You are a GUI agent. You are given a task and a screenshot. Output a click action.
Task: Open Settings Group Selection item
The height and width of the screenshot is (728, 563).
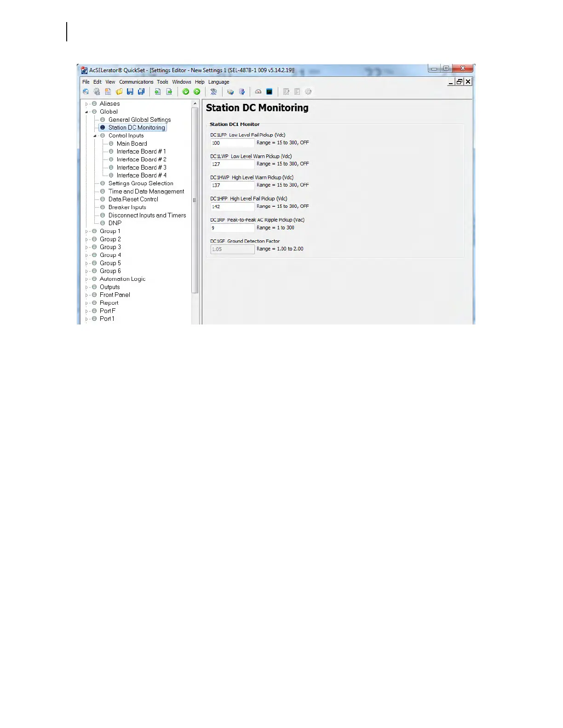pyautogui.click(x=141, y=183)
